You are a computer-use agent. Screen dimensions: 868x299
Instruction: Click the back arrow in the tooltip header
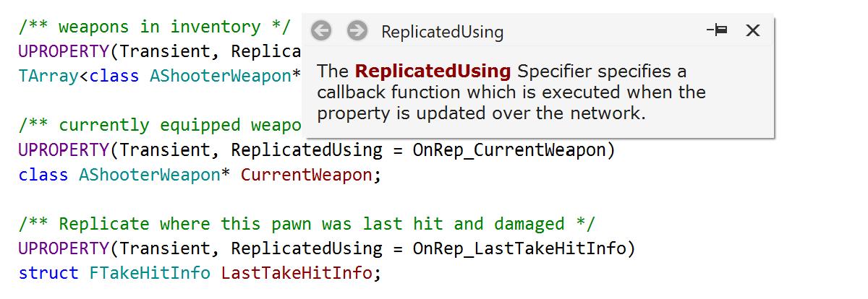[321, 31]
